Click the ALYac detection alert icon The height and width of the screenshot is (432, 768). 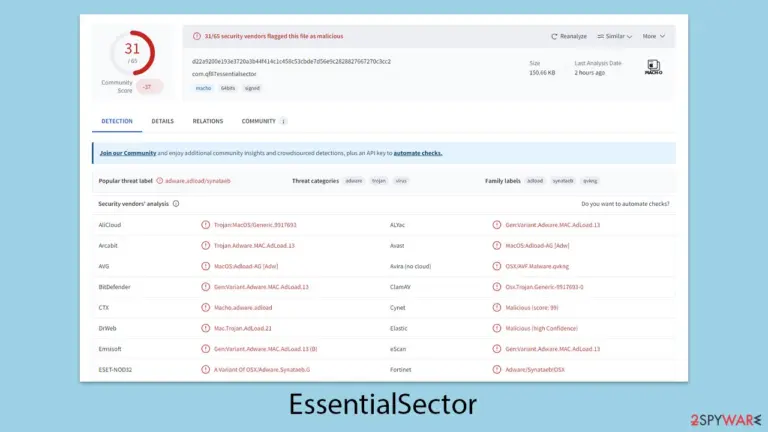[x=497, y=225]
